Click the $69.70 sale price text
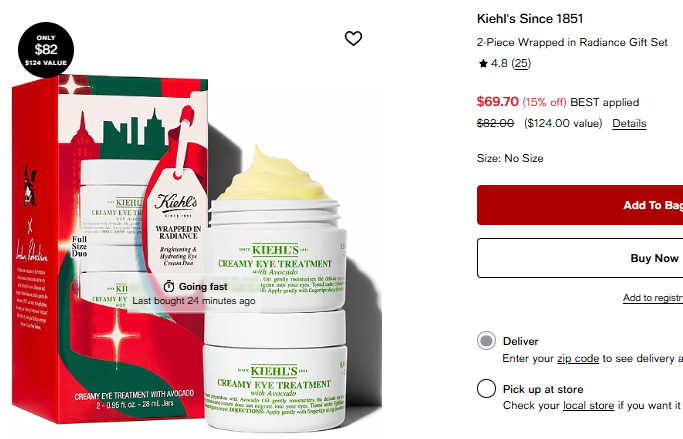 point(497,101)
